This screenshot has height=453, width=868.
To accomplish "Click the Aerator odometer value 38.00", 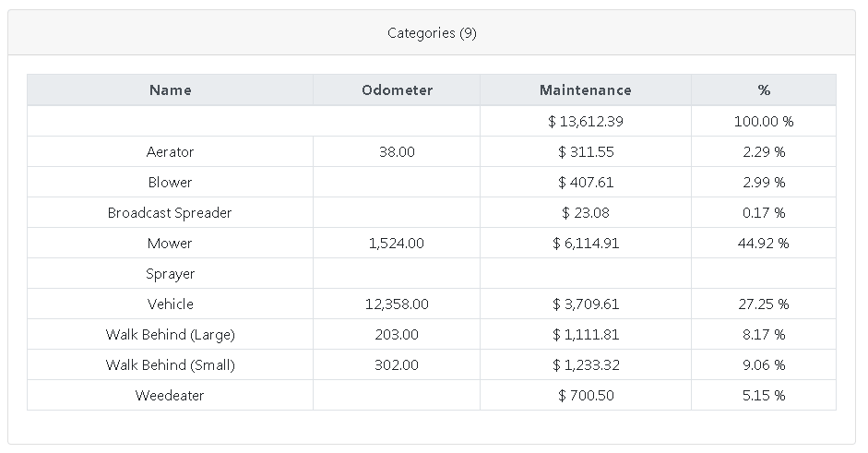I will coord(397,152).
